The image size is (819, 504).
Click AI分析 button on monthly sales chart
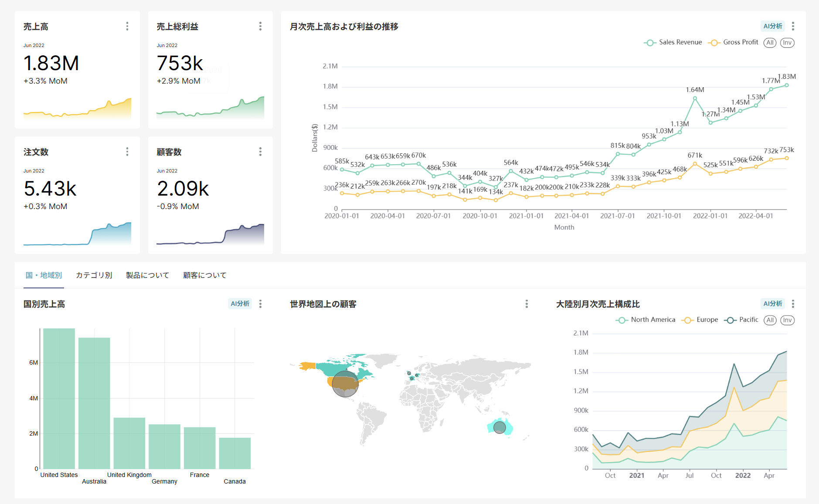coord(772,27)
